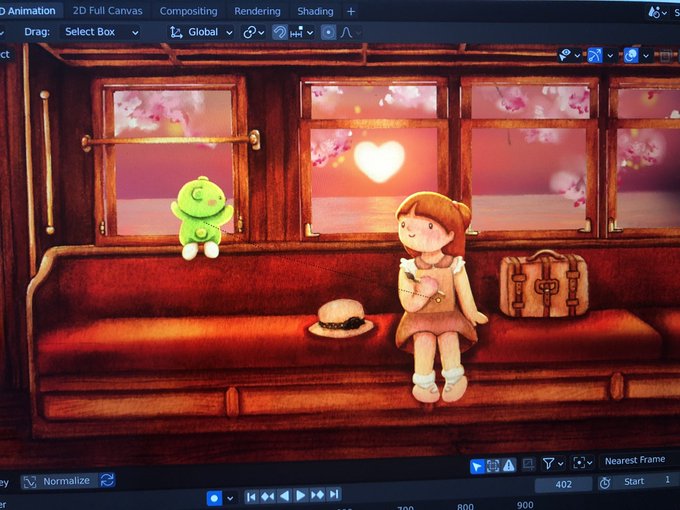This screenshot has height=510, width=680.
Task: Select the straw hat on the seat
Action: click(x=341, y=318)
